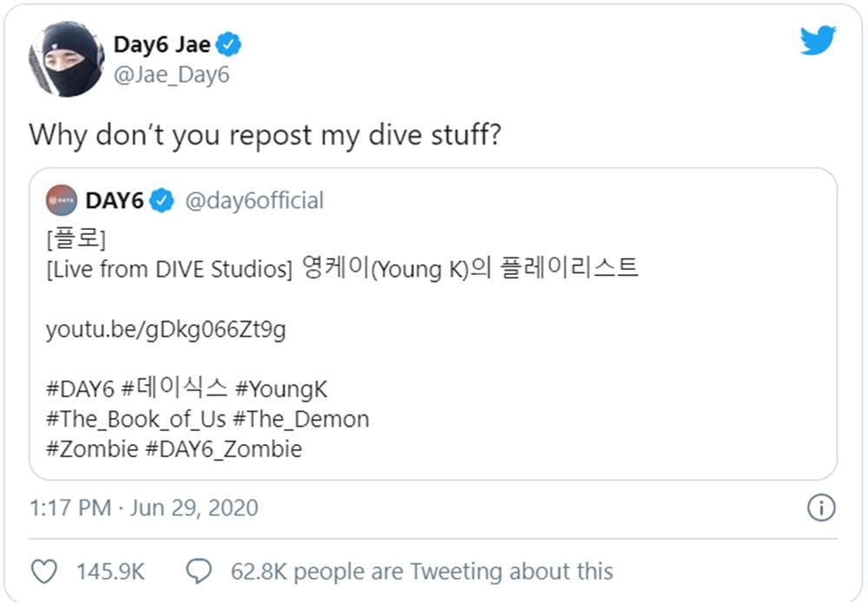Follow the youtu.be/gDkg066Zt9g link
The image size is (868, 602).
coord(166,330)
